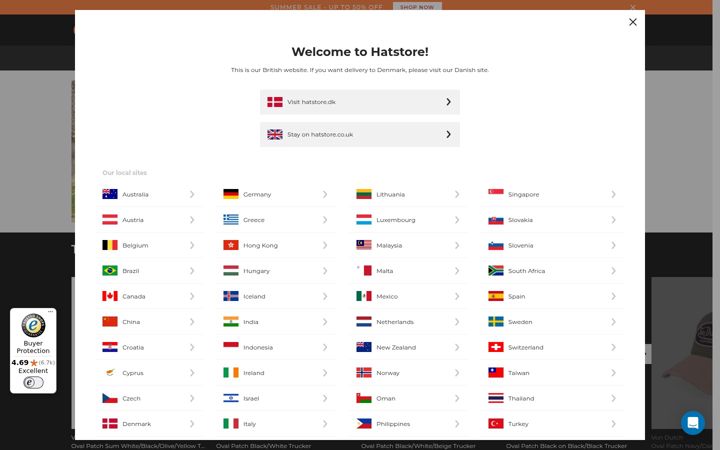Select the Denmark local site link

click(149, 424)
